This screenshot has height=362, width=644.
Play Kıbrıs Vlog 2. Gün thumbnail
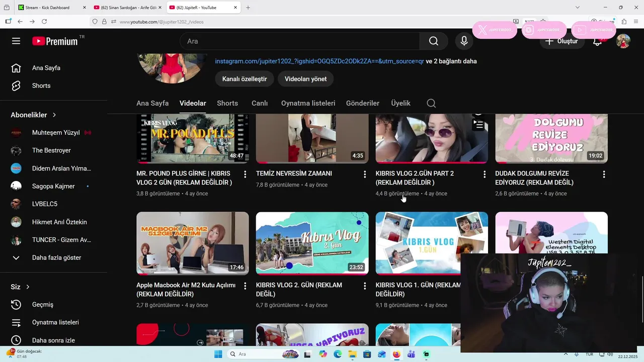point(312,243)
